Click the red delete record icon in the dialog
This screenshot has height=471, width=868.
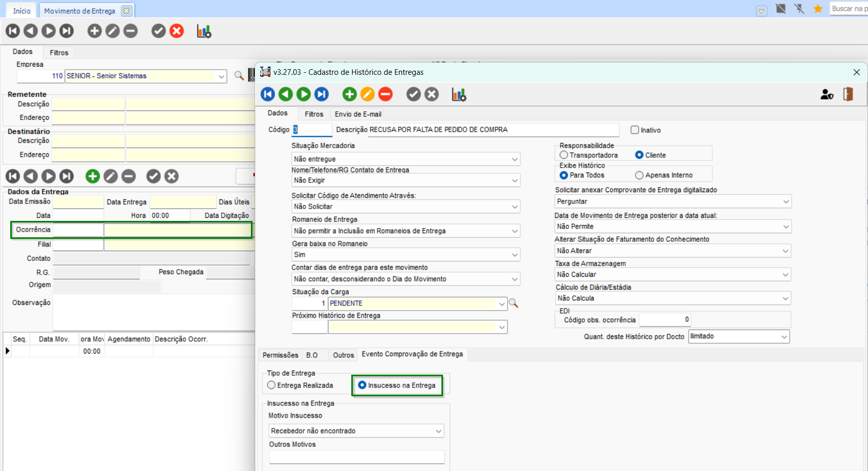[x=386, y=94]
